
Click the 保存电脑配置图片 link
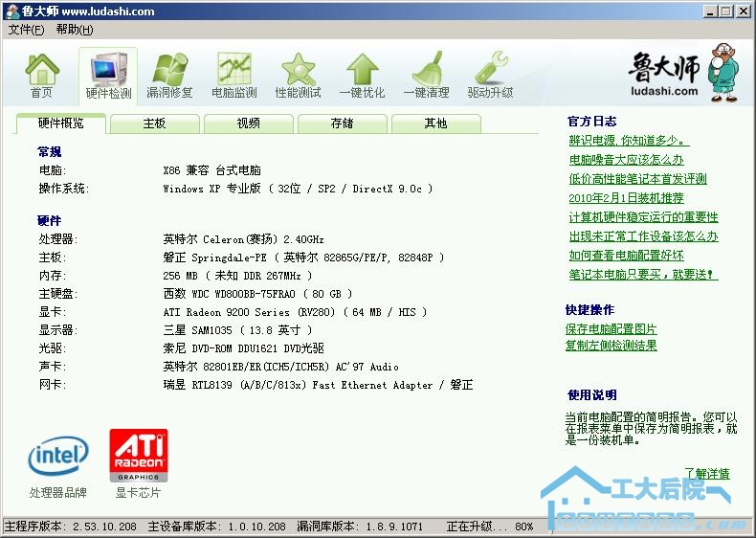tap(611, 329)
